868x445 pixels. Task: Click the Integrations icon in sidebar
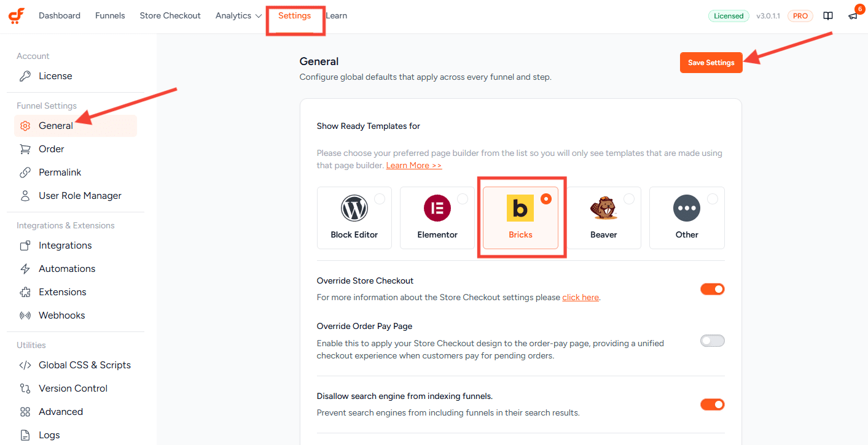click(x=25, y=246)
